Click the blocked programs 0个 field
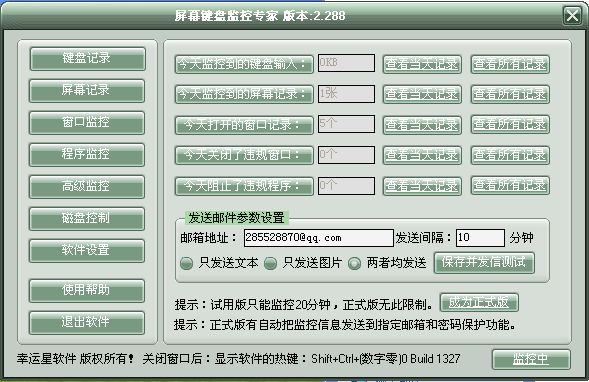This screenshot has height=382, width=589. [346, 186]
